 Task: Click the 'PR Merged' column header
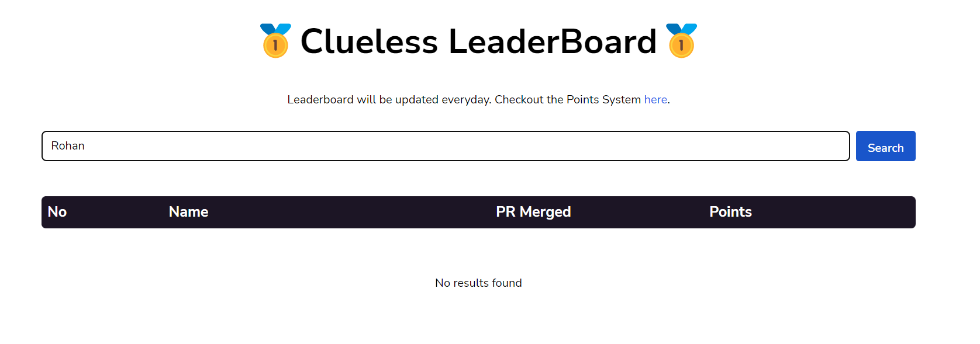click(533, 212)
